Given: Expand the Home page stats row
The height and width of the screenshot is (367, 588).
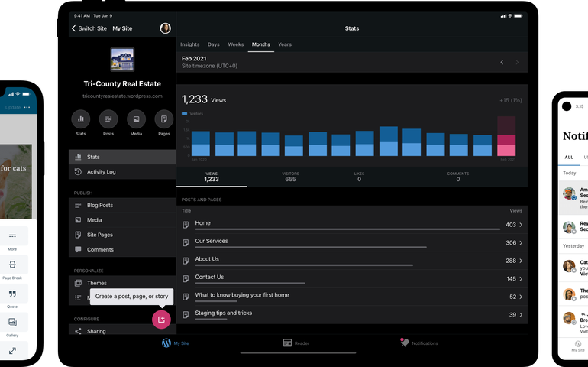Looking at the screenshot, I should point(521,225).
